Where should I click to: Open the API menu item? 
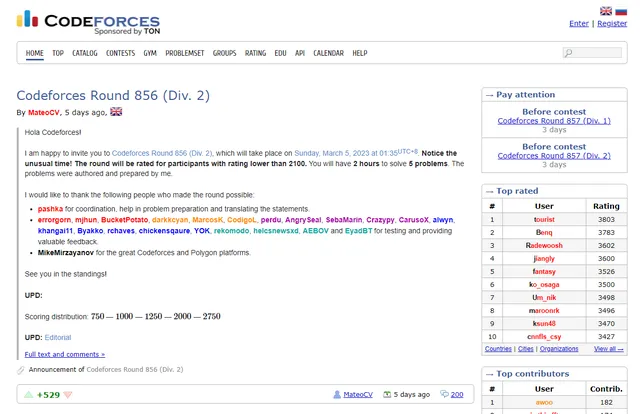pos(300,53)
